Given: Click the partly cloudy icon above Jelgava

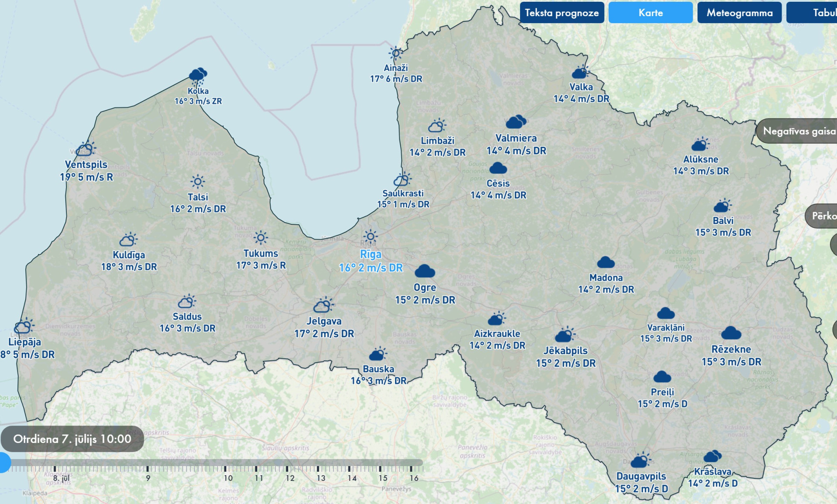Looking at the screenshot, I should (324, 305).
